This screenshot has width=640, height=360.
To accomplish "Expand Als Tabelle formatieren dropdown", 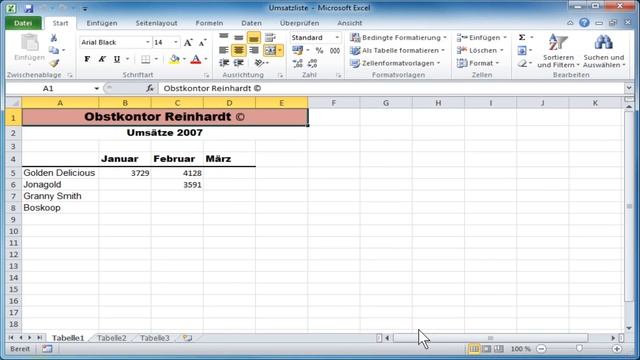I will [443, 50].
